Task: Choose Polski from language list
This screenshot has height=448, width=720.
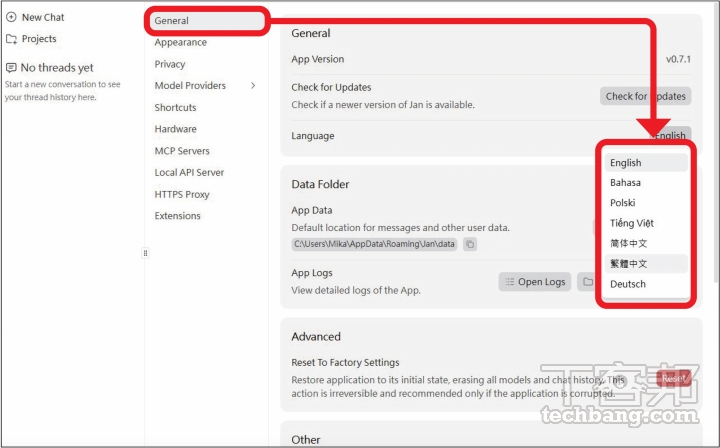Action: (x=646, y=203)
